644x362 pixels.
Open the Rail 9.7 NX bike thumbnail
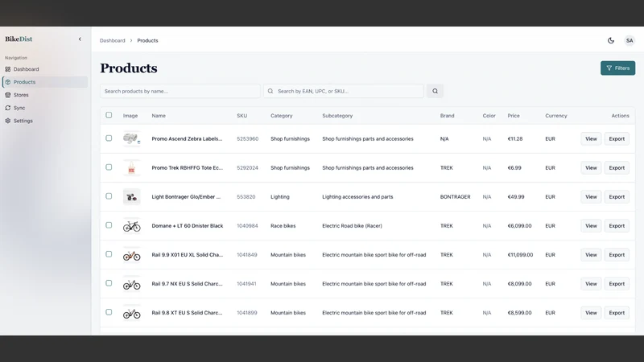(x=131, y=284)
